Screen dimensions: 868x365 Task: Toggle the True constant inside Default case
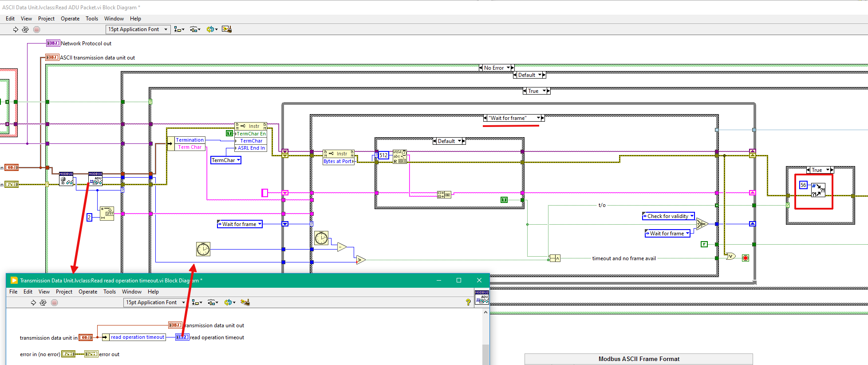click(x=504, y=200)
